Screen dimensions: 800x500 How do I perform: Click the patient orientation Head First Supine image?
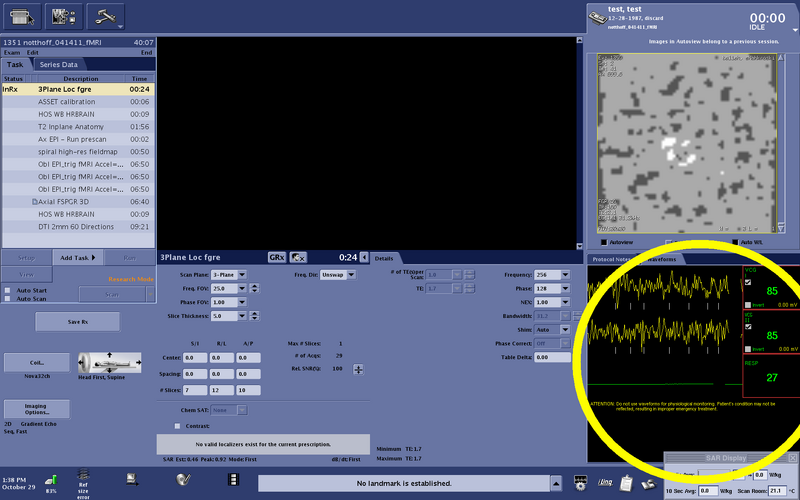(x=110, y=363)
